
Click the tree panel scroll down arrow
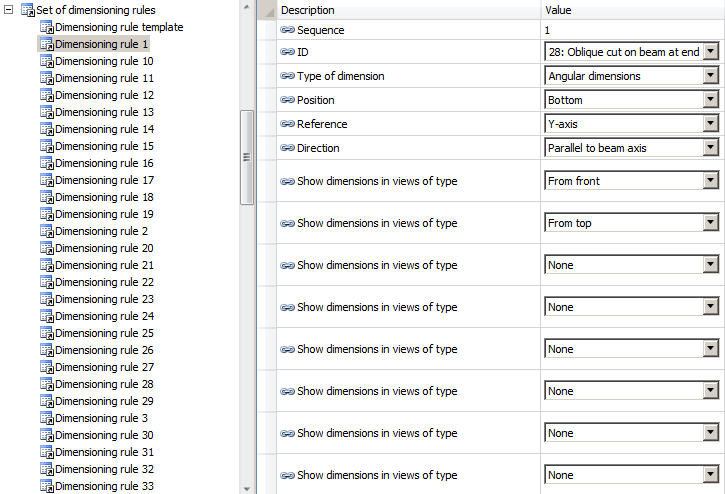[247, 487]
